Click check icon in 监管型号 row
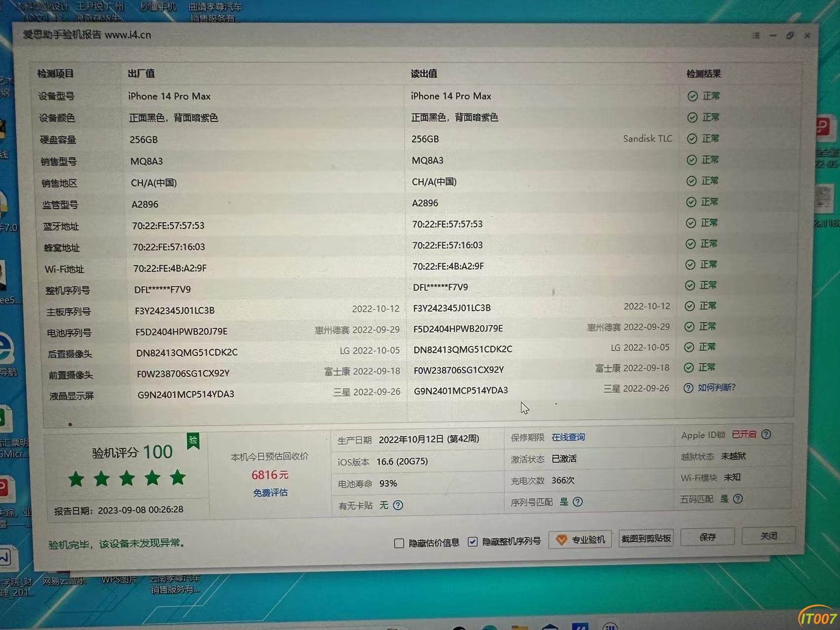 coord(691,202)
